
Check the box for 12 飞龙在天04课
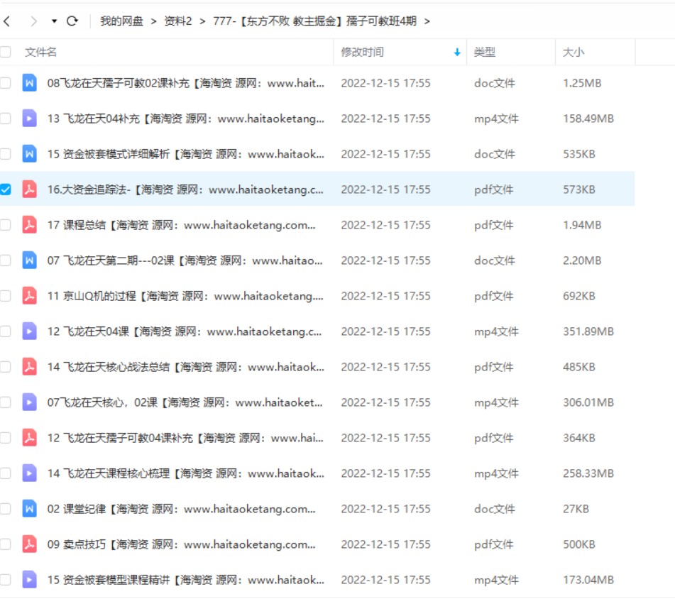pos(5,331)
